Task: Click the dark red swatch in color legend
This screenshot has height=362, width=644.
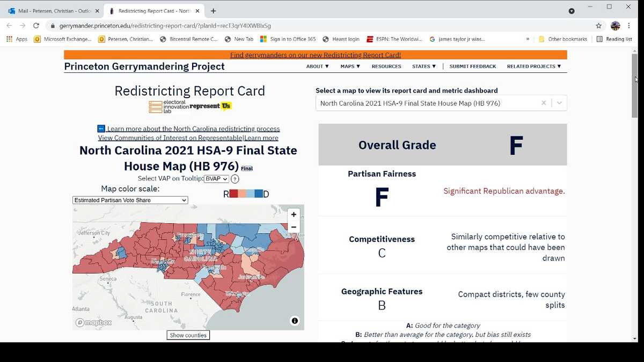Action: (233, 194)
